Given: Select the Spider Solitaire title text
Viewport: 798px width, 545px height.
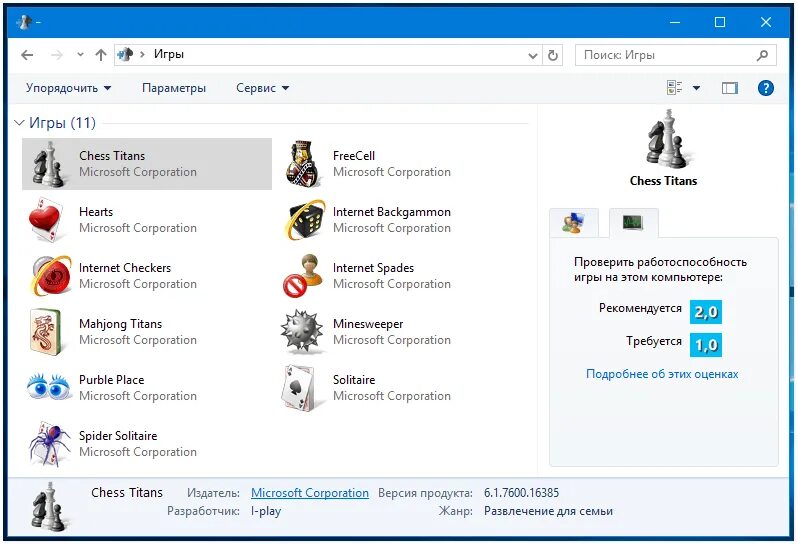Looking at the screenshot, I should click(x=118, y=436).
